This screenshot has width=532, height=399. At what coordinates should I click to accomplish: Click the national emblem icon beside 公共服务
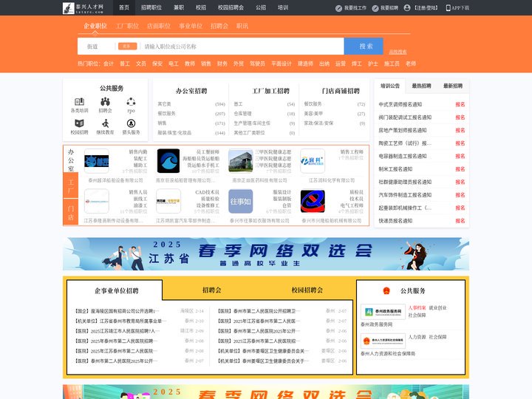click(x=386, y=291)
